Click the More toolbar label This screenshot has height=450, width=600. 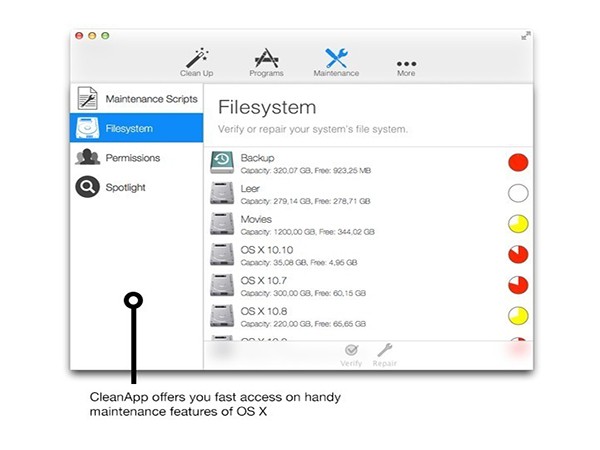point(406,73)
